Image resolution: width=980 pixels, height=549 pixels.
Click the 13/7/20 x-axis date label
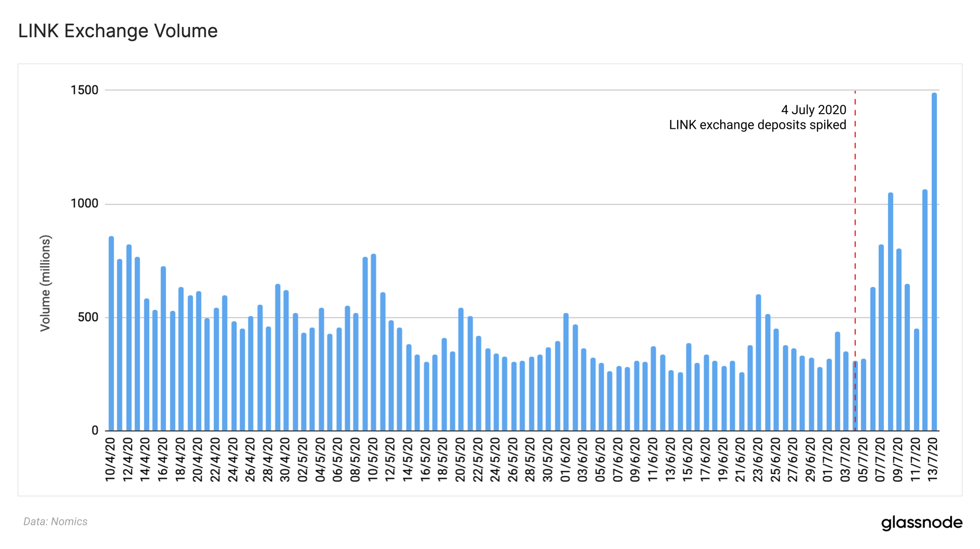pos(933,459)
